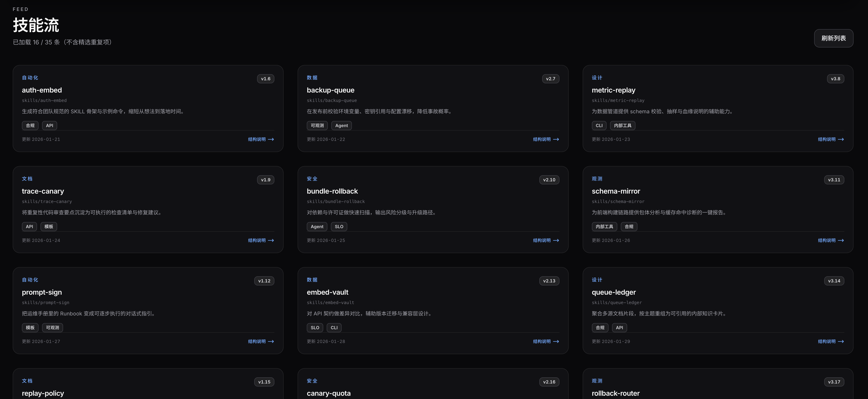
Task: Click API tag on trace-canary card
Action: [29, 227]
